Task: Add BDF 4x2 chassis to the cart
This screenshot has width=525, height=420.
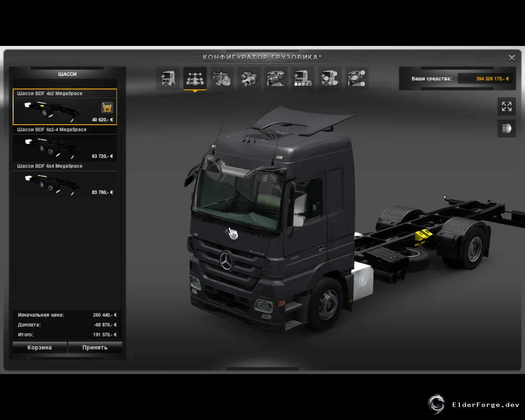Action: coord(107,107)
